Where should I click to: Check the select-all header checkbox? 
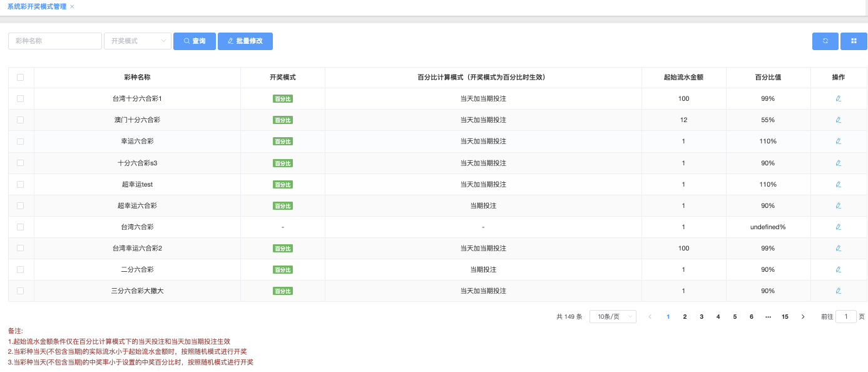pyautogui.click(x=21, y=77)
